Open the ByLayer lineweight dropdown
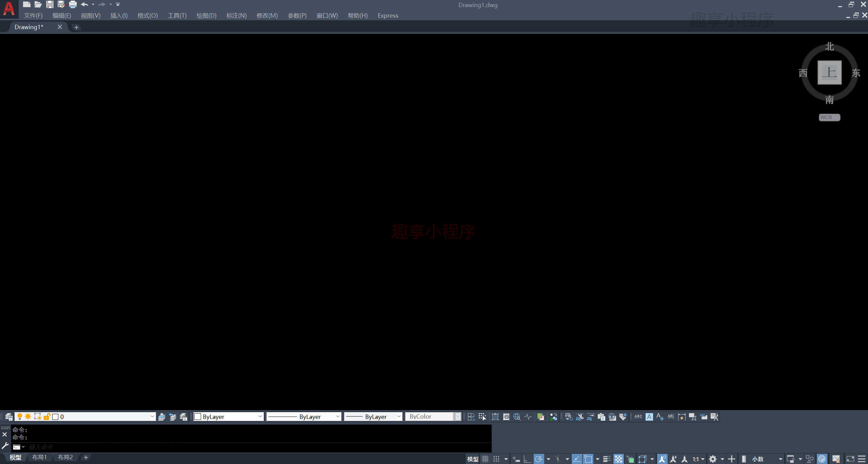The image size is (868, 464). (x=399, y=417)
